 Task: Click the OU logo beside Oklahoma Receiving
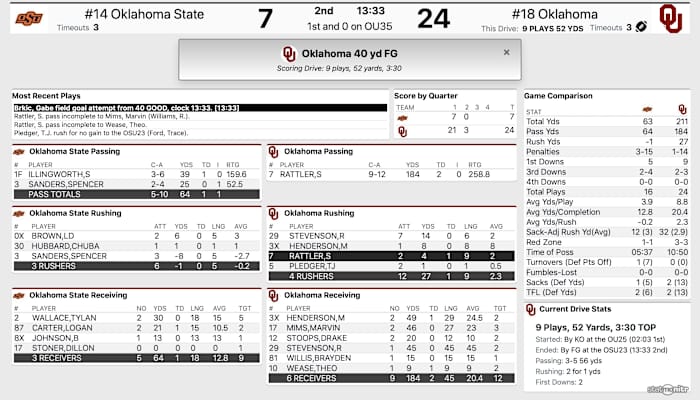point(275,294)
